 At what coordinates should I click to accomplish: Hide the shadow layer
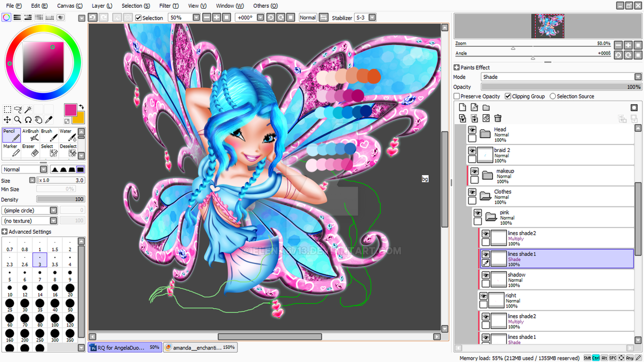(486, 275)
